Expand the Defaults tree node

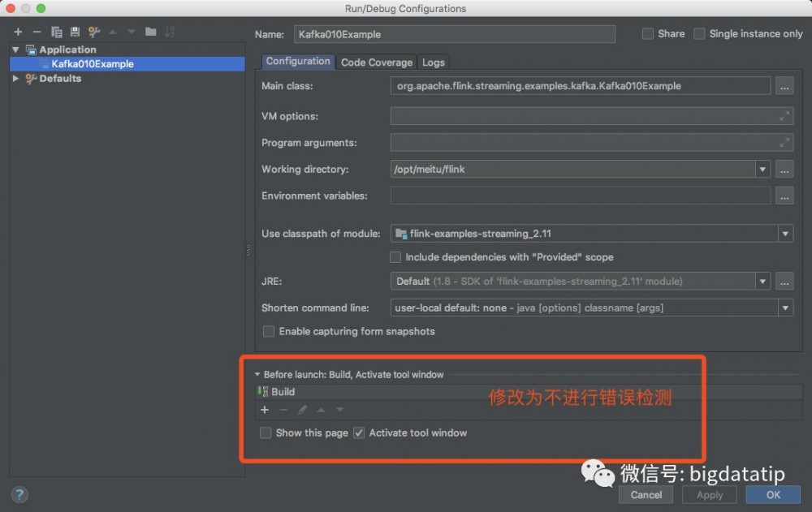pyautogui.click(x=15, y=78)
